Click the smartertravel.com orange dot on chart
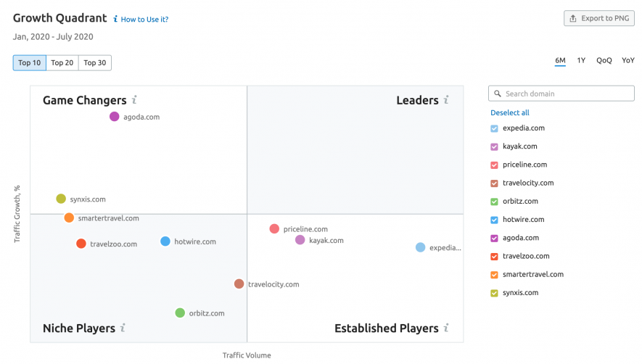This screenshot has height=364, width=642. [x=69, y=218]
